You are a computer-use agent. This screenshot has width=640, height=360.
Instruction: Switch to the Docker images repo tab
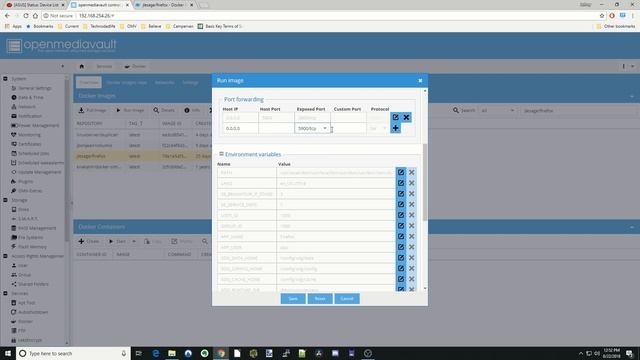[x=126, y=82]
